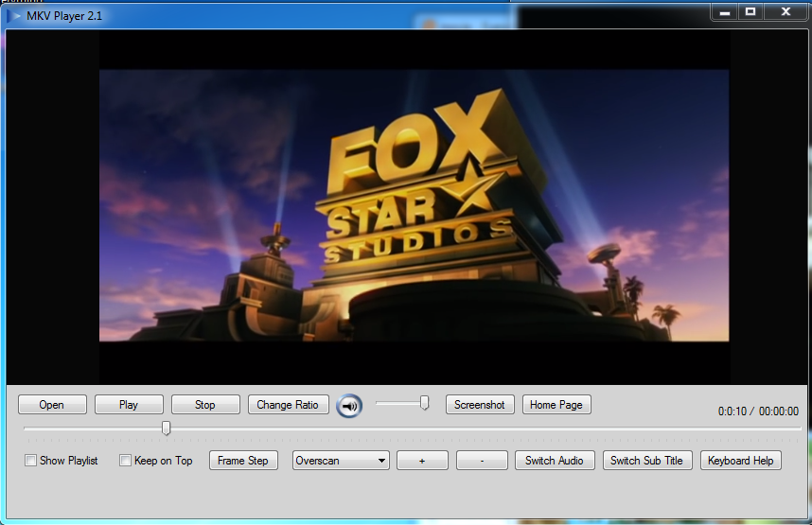Advance one frame with Frame Step
Screen dimensions: 812x525
pos(243,461)
